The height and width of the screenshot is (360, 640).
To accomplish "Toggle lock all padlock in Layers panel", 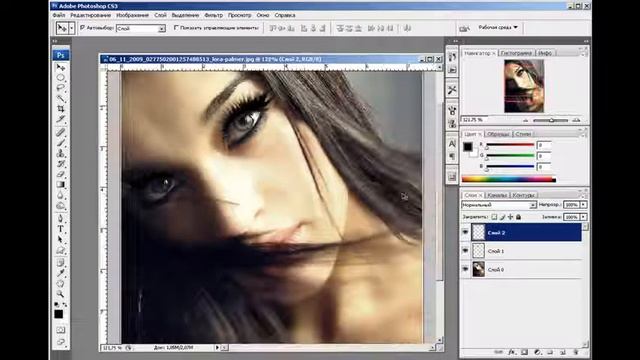I will 518,217.
